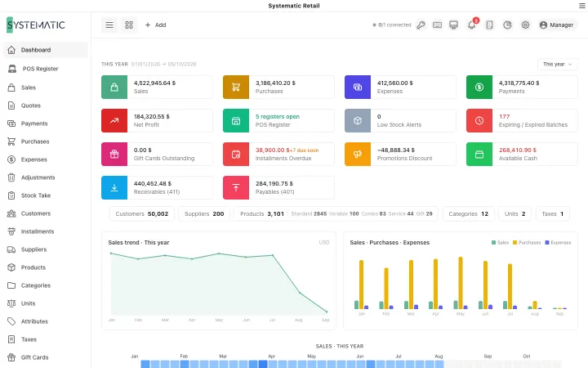
Task: Click the POS Register store icon card
Action: 236,120
